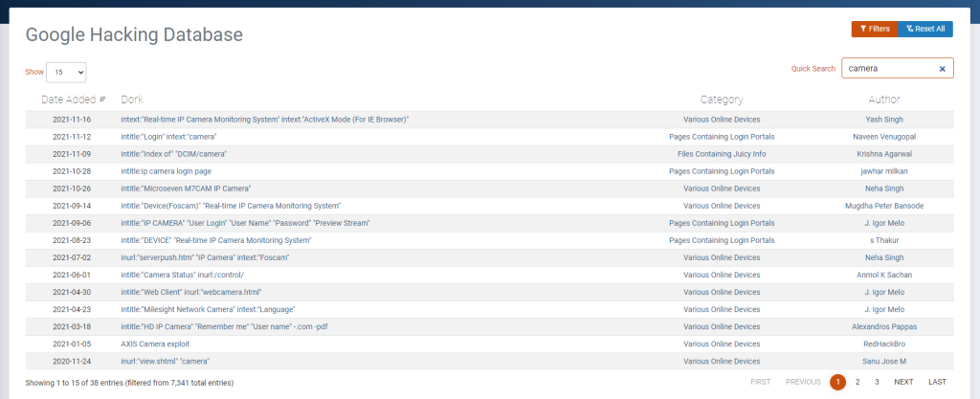Click author Yash Singh

[883, 120]
